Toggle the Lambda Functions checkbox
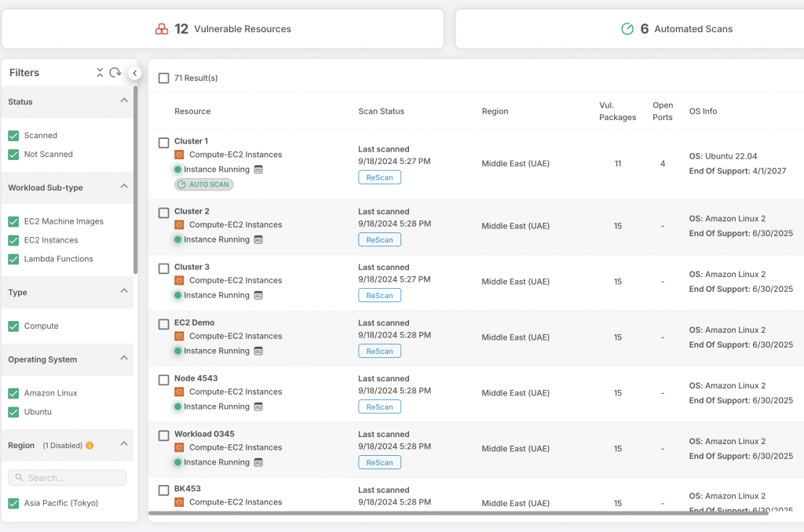The image size is (804, 532). [13, 259]
